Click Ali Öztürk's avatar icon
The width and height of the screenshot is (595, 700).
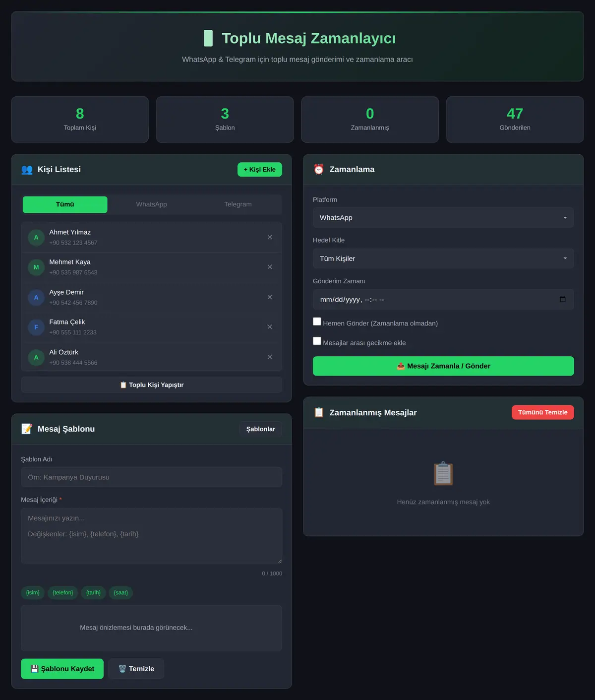point(36,358)
